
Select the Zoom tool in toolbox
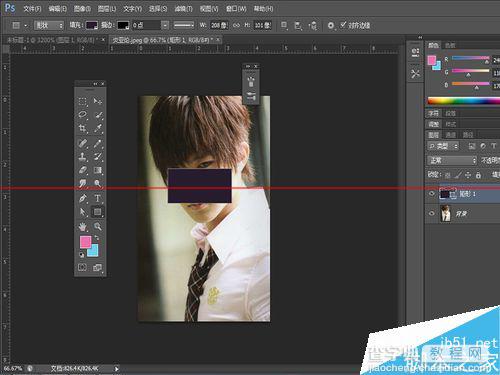point(97,227)
